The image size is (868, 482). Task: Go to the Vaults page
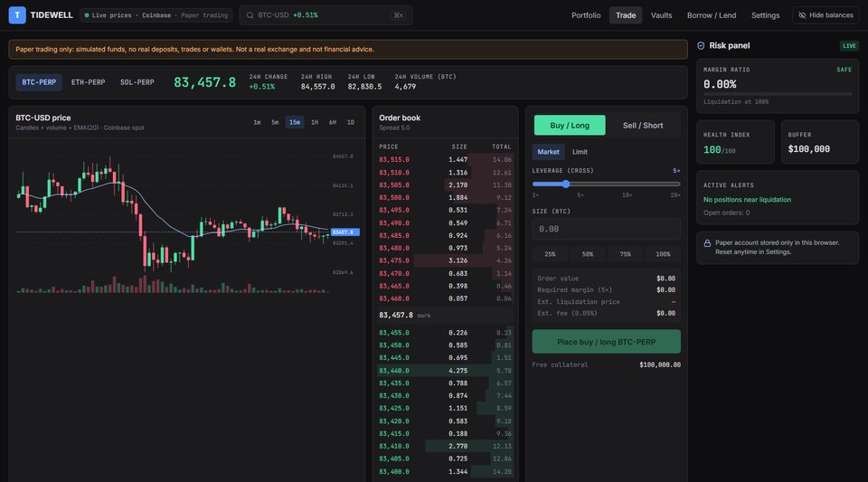click(x=661, y=15)
